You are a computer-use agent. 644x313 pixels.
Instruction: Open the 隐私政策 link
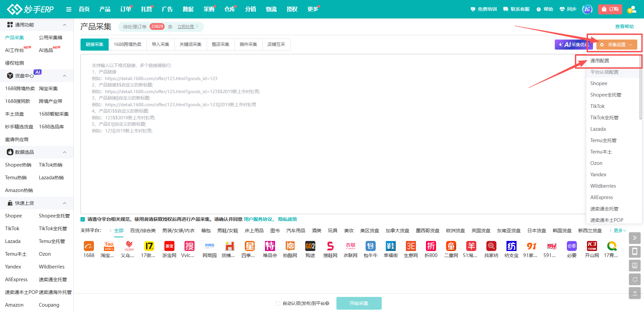point(287,219)
